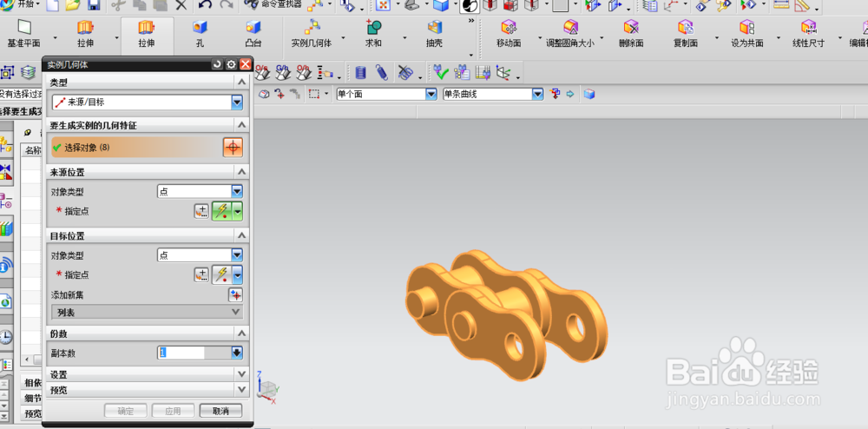Select the 线性尺寸 linear dimension tool
This screenshot has height=429, width=868.
click(809, 34)
